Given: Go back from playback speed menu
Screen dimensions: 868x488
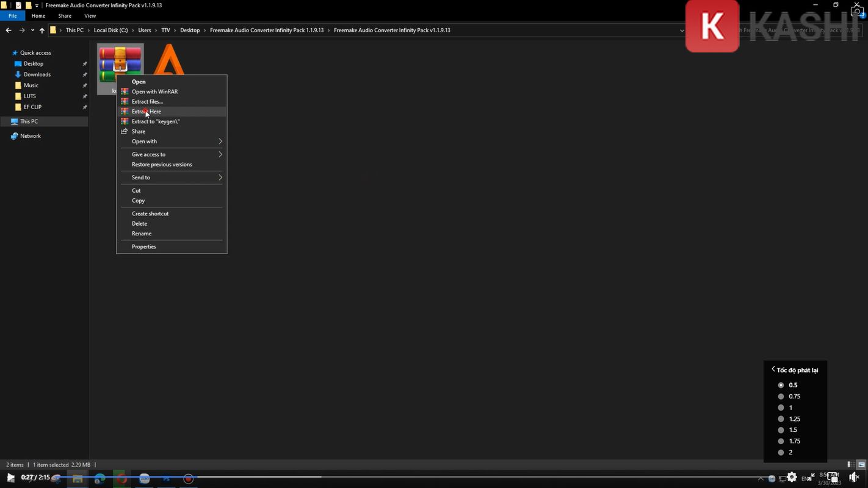Looking at the screenshot, I should point(773,370).
